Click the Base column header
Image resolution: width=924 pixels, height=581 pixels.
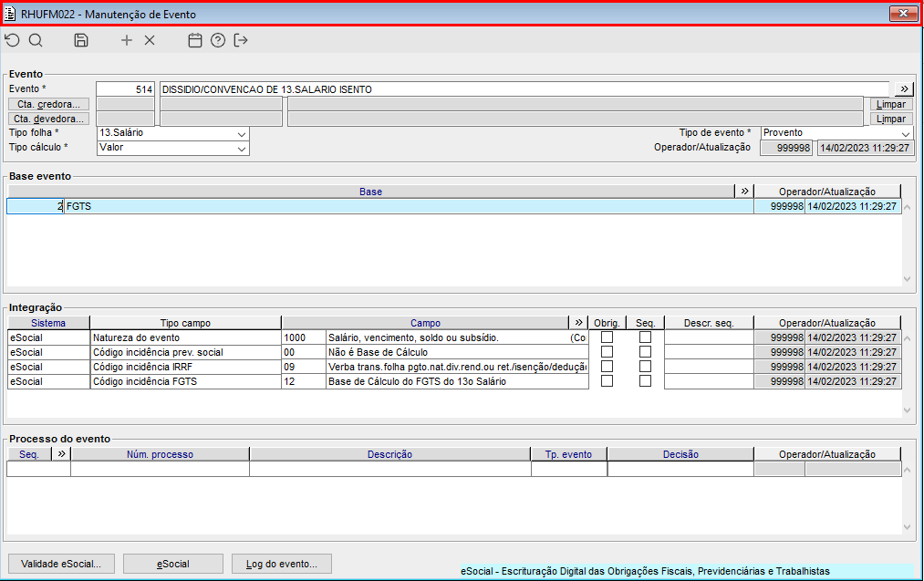[371, 192]
